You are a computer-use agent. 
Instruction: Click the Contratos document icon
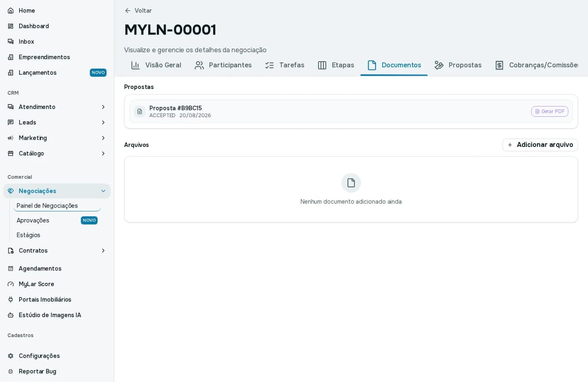pos(11,251)
